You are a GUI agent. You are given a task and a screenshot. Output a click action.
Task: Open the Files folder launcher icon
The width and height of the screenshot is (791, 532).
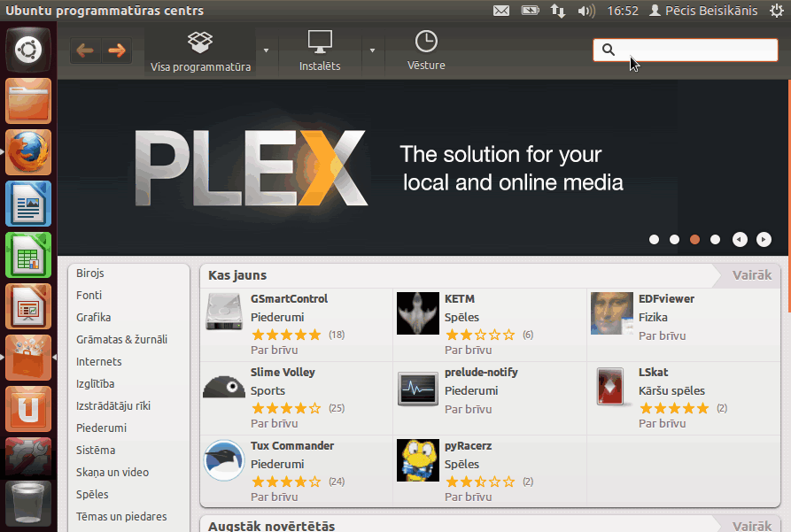click(x=28, y=102)
